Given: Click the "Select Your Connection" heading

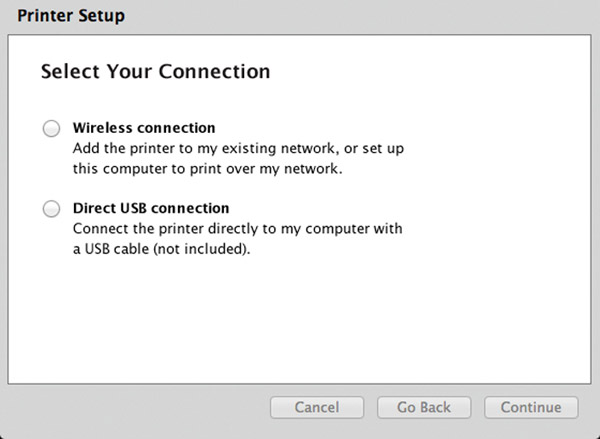Looking at the screenshot, I should pos(155,71).
